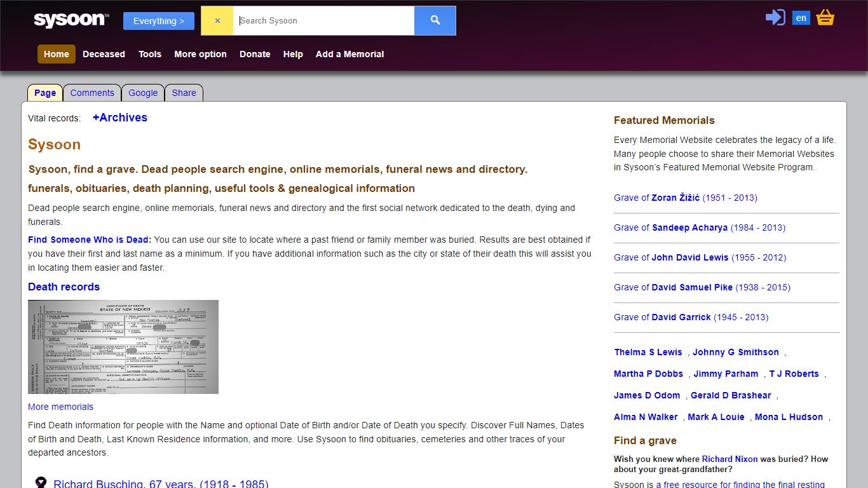Open the Help menu item
Image resolution: width=868 pixels, height=488 pixels.
click(x=293, y=54)
